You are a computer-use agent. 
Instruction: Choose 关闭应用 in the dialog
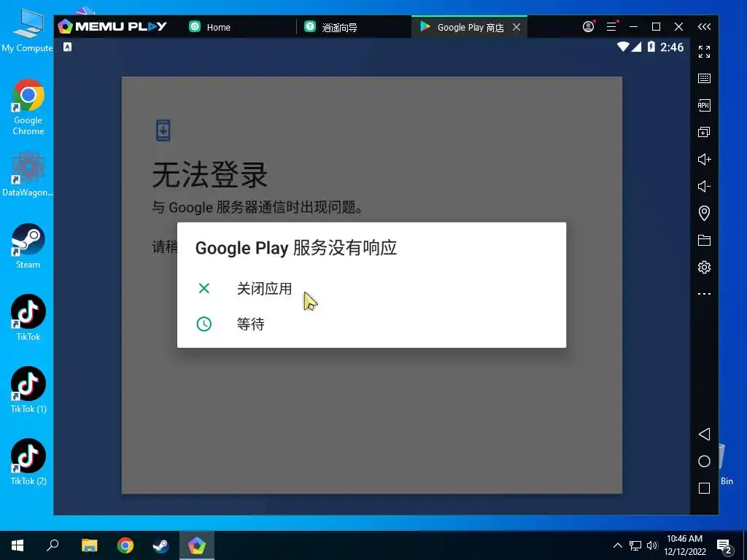pos(371,289)
